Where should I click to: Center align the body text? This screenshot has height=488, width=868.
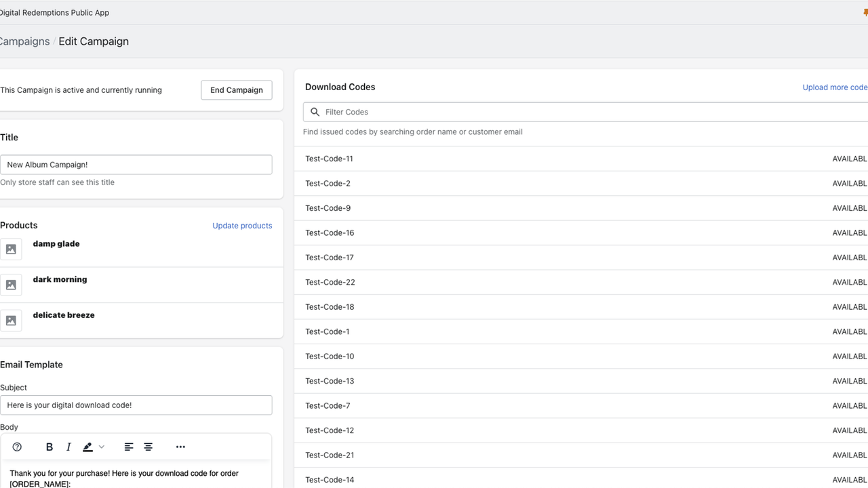(148, 447)
